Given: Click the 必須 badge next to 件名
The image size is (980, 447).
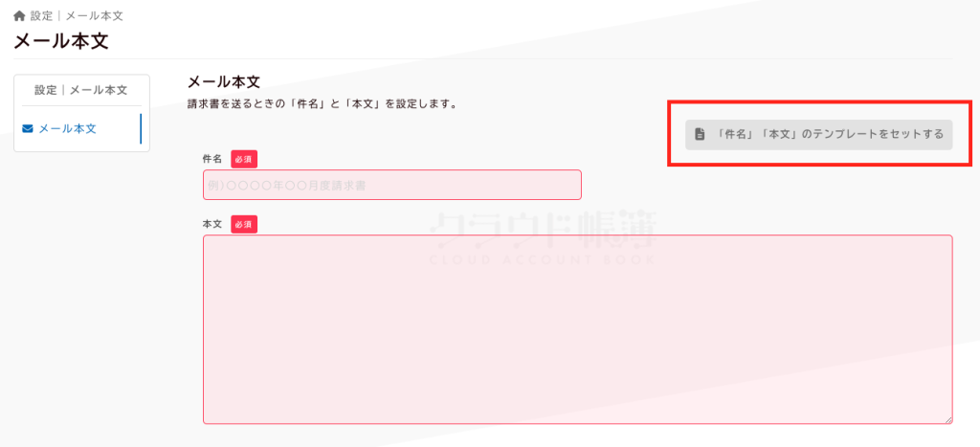Looking at the screenshot, I should [244, 160].
